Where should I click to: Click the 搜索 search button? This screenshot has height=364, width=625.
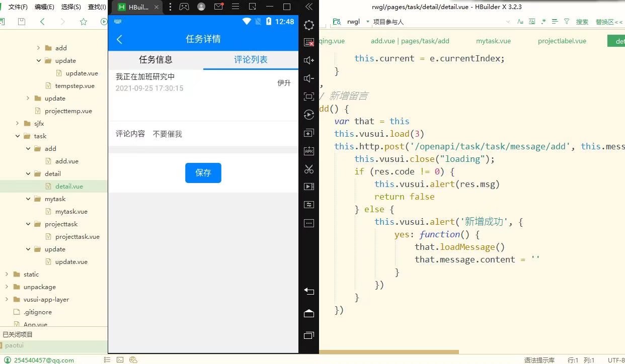pos(582,22)
